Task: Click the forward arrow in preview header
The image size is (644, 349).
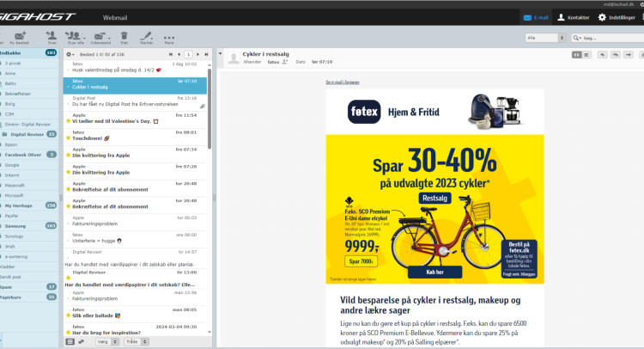Action: 629,55
